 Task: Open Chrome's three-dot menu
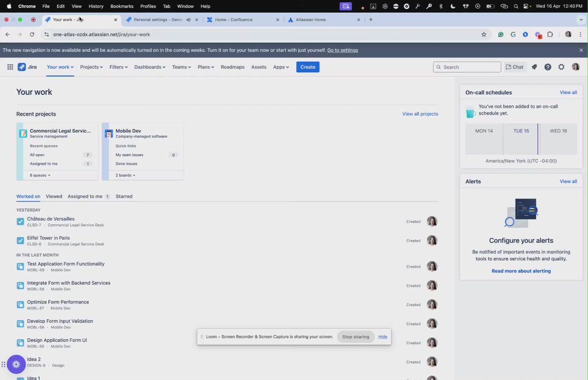[x=581, y=34]
